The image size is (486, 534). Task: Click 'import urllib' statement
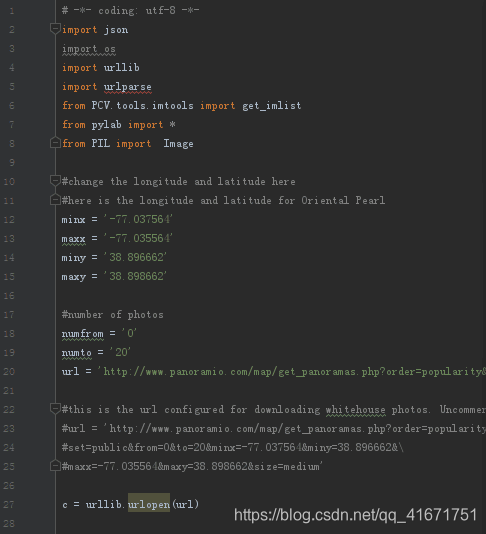click(x=100, y=68)
